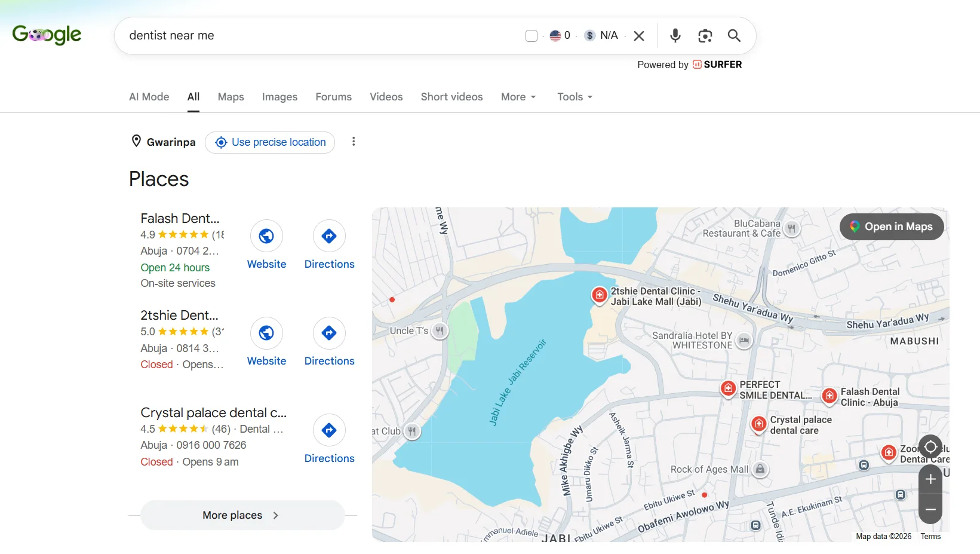Screen dimensions: 980x554
Task: Get directions to Crystal palace dental
Action: click(x=329, y=430)
